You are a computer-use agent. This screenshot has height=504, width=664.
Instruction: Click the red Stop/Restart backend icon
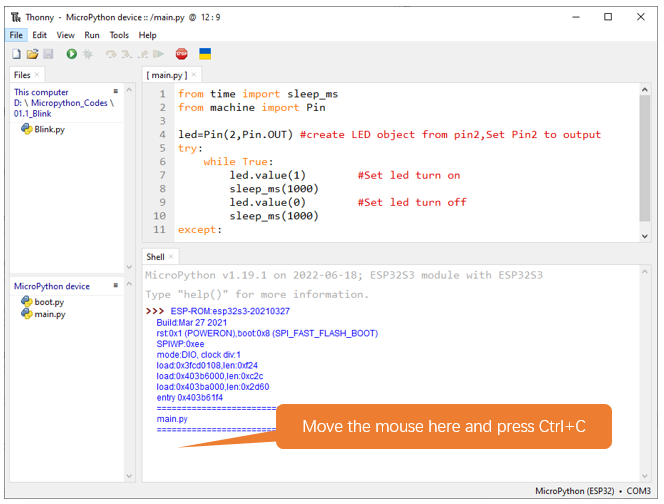182,54
